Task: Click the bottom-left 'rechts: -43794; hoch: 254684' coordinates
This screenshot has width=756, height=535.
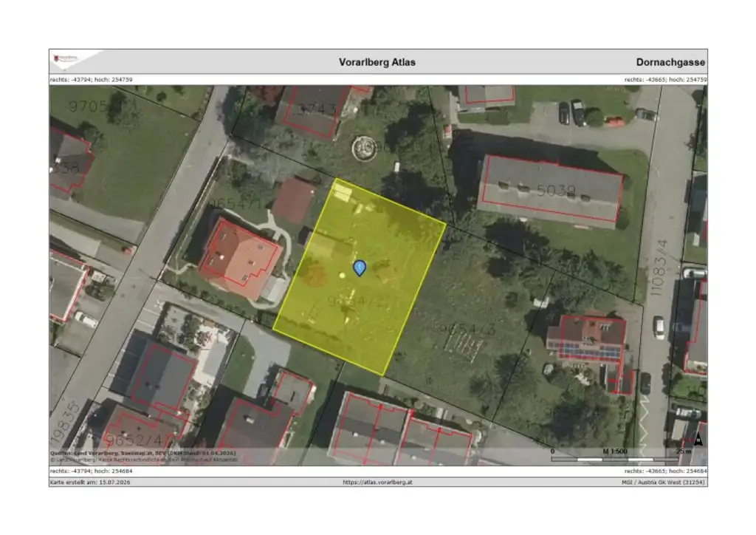Action: click(91, 471)
